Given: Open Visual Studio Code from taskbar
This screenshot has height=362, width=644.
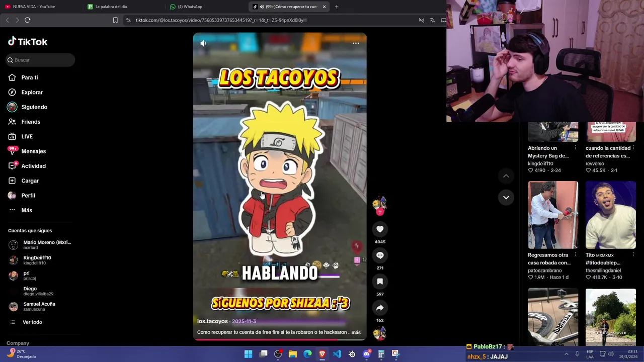Looking at the screenshot, I should coord(337,354).
